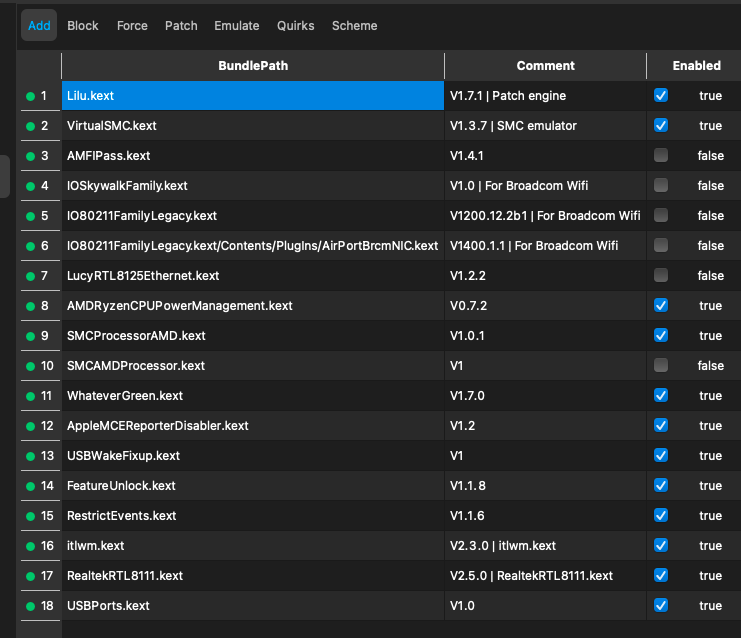Viewport: 741px width, 638px height.
Task: Click SMCProcessorAMD.kext bundle path
Action: click(253, 336)
